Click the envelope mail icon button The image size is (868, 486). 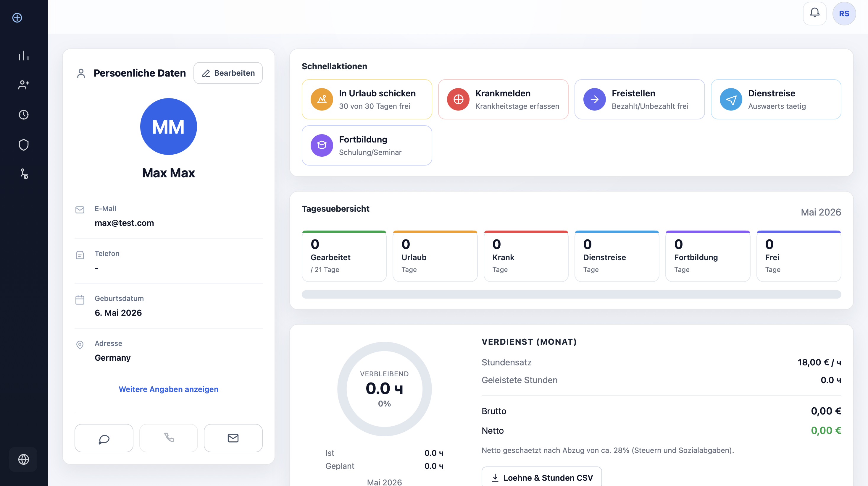pos(233,438)
